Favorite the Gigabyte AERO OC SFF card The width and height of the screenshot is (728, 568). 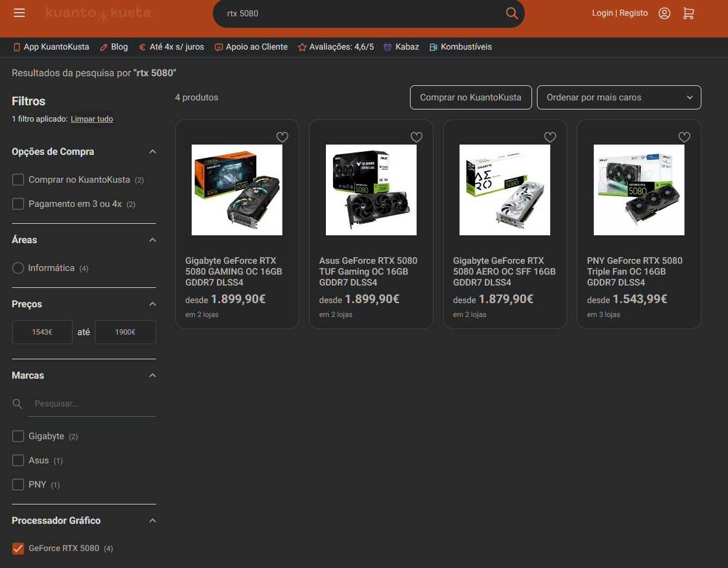tap(550, 137)
